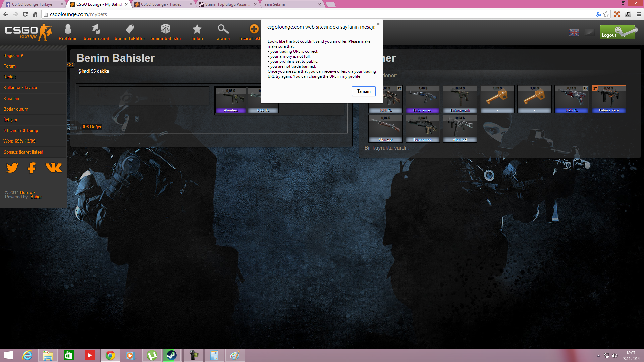Open the Buhar credit link
Viewport: 644px width, 362px height.
coord(36,197)
